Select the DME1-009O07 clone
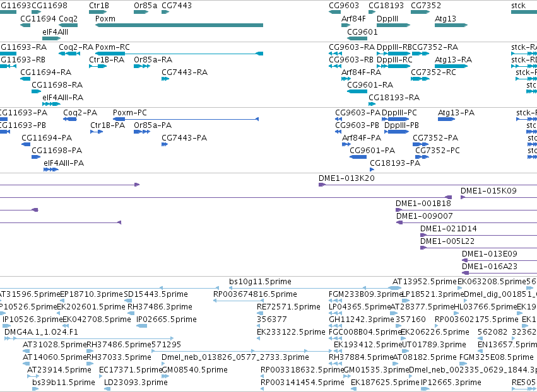537x392 pixels. 466,222
